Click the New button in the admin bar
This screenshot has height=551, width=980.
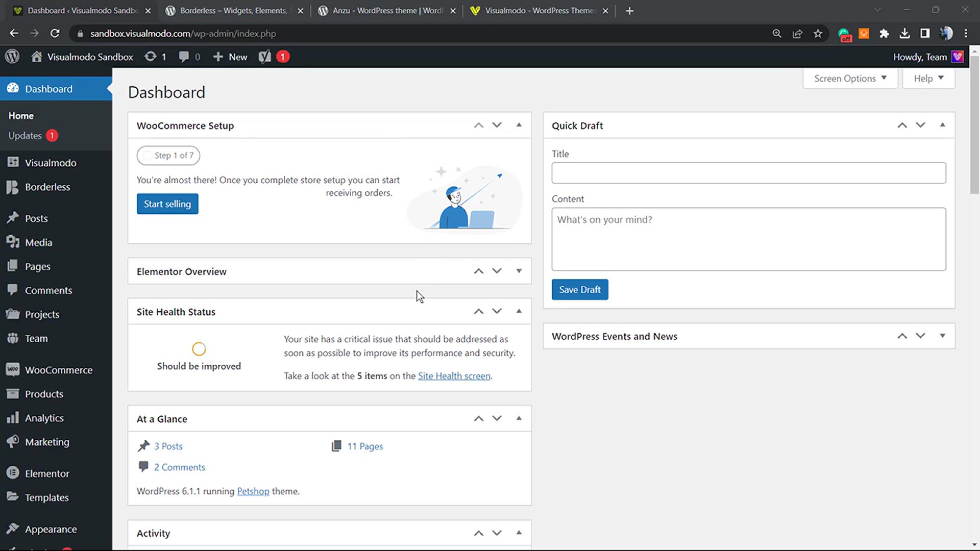point(230,57)
